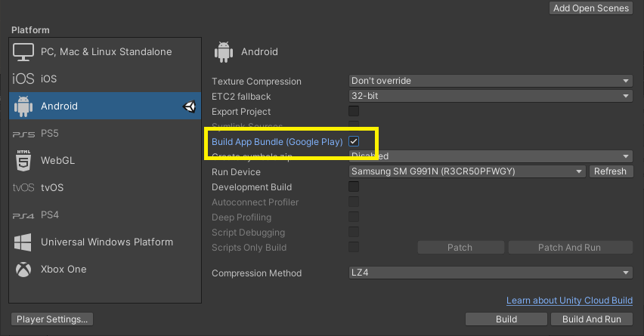Enable the Export Project checkbox

tap(354, 111)
